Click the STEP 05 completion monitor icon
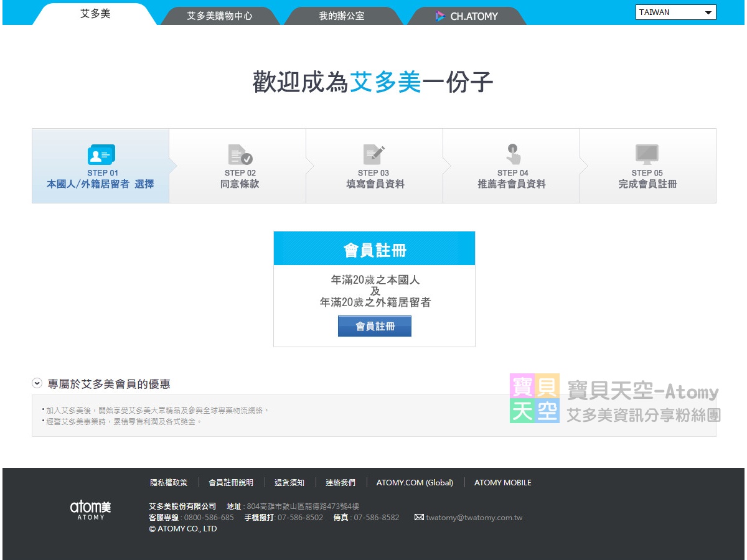The image size is (747, 560). (x=647, y=154)
